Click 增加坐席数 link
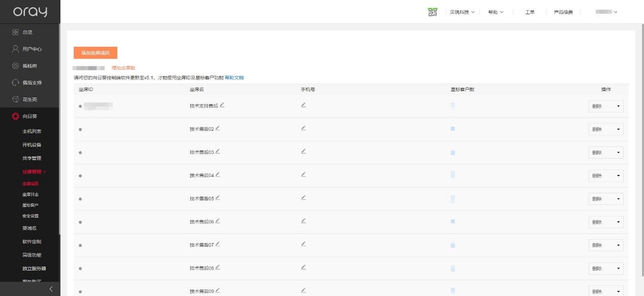644x296 pixels. coord(123,68)
